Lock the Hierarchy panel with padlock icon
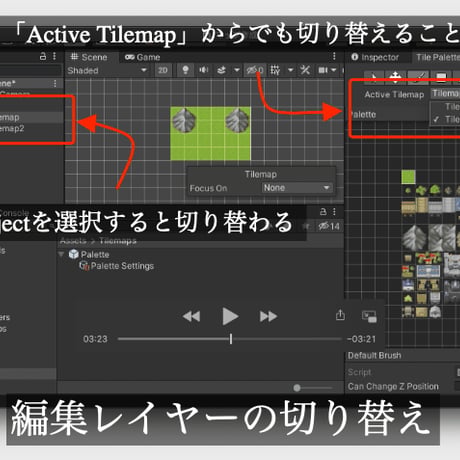This screenshot has height=460, width=460. coord(43,56)
